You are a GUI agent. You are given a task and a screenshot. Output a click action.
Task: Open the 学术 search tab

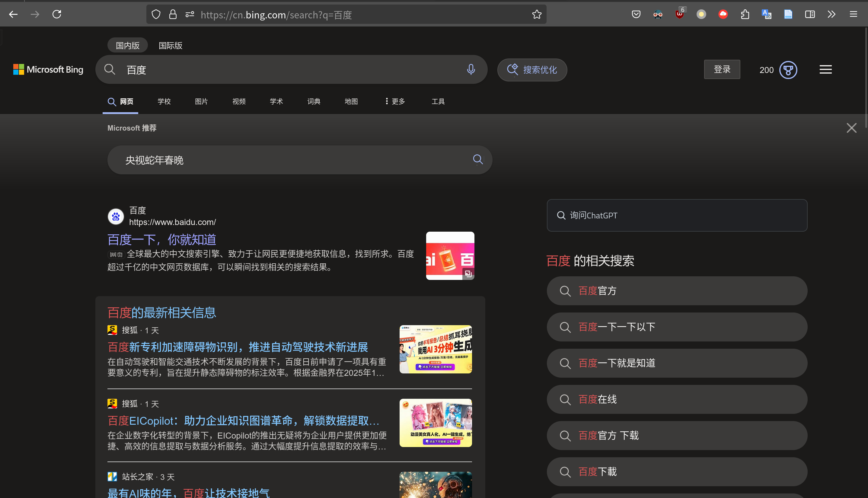point(276,101)
